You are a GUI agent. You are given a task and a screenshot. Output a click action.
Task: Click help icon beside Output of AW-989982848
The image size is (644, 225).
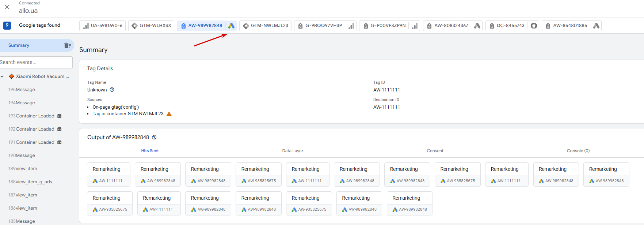[154, 138]
